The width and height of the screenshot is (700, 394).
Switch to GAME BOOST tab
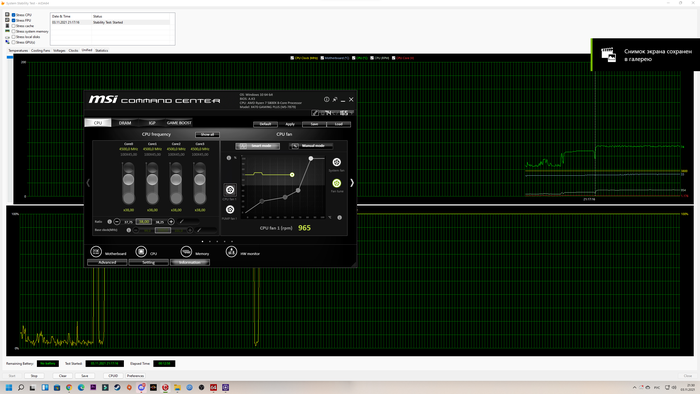[x=179, y=123]
